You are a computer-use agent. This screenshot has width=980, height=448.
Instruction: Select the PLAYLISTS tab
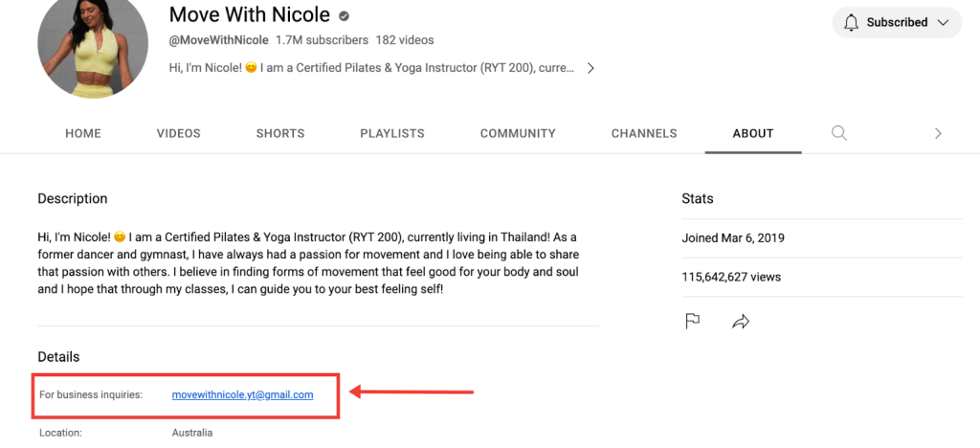point(392,134)
